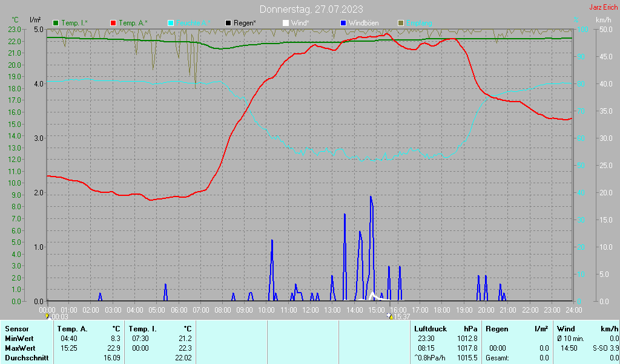Open the red Jarz Erich label

pyautogui.click(x=603, y=8)
